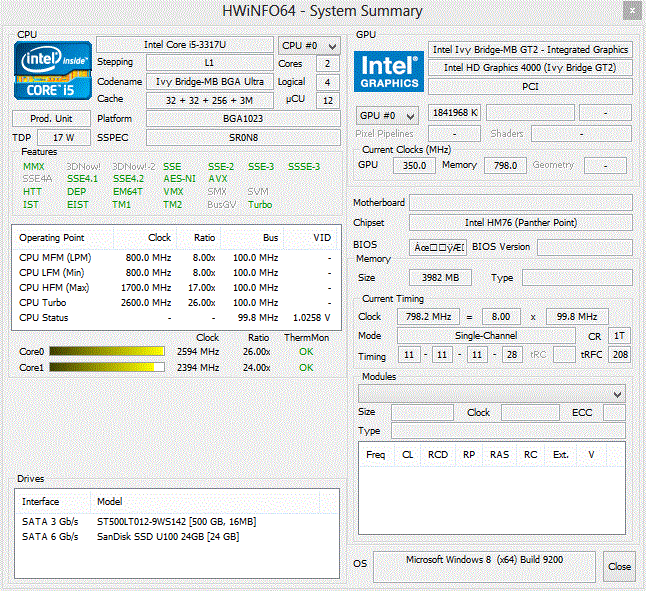Viewport: 646px width, 591px height.
Task: Click the RAS column header in Modules table
Action: click(499, 455)
